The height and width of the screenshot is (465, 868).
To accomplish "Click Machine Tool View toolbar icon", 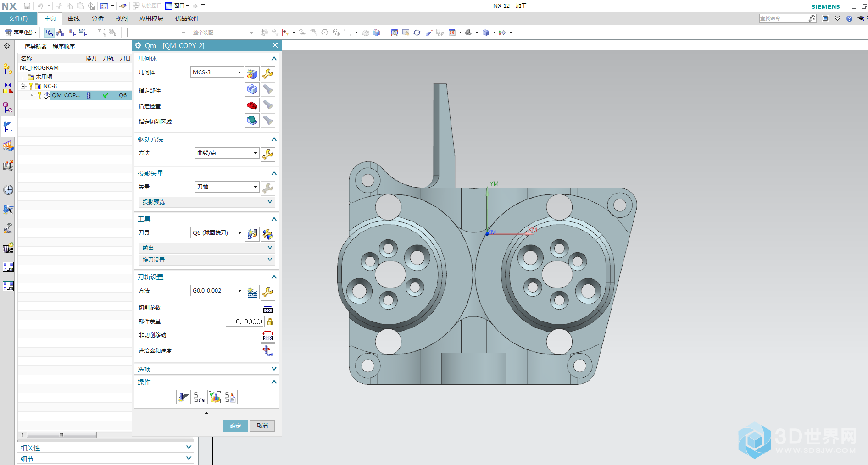I will 60,33.
